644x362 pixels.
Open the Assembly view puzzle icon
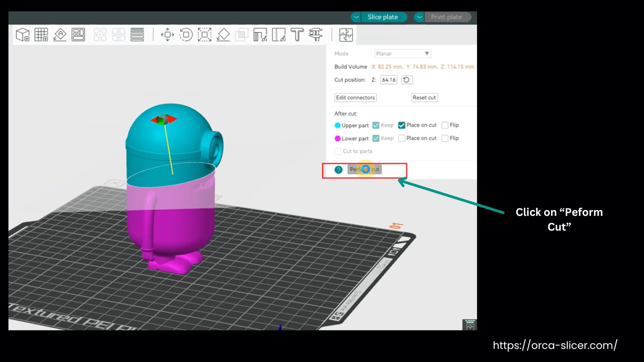coord(346,35)
